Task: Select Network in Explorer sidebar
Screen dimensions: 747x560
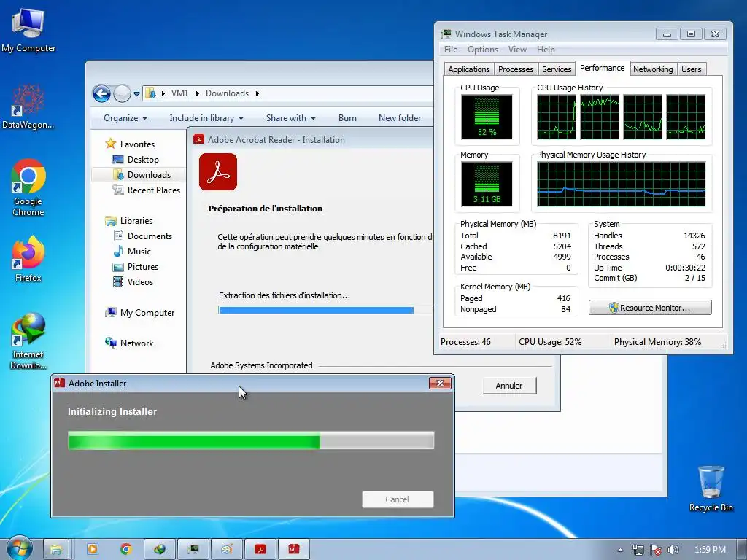Action: 136,343
